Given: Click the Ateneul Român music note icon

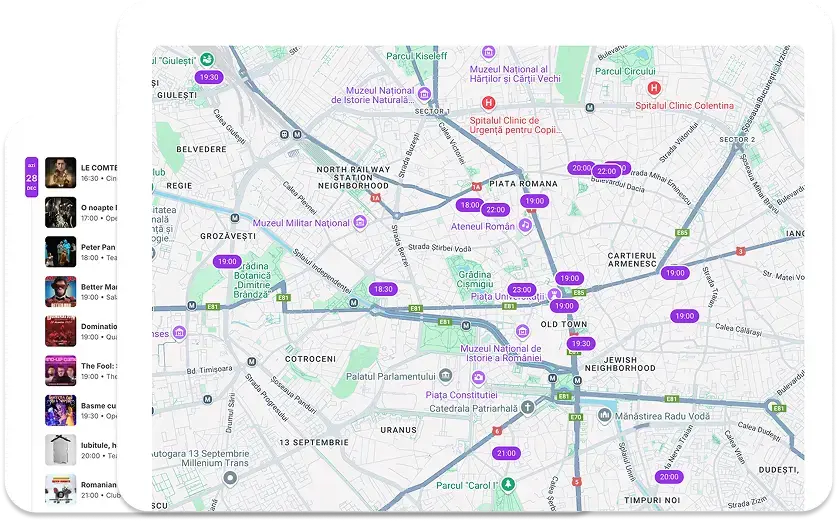Looking at the screenshot, I should [x=525, y=225].
